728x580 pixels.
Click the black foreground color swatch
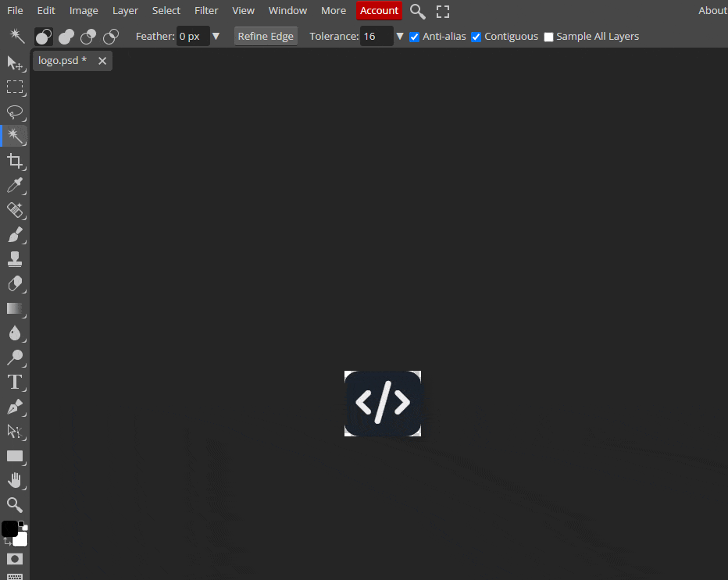[x=9, y=529]
